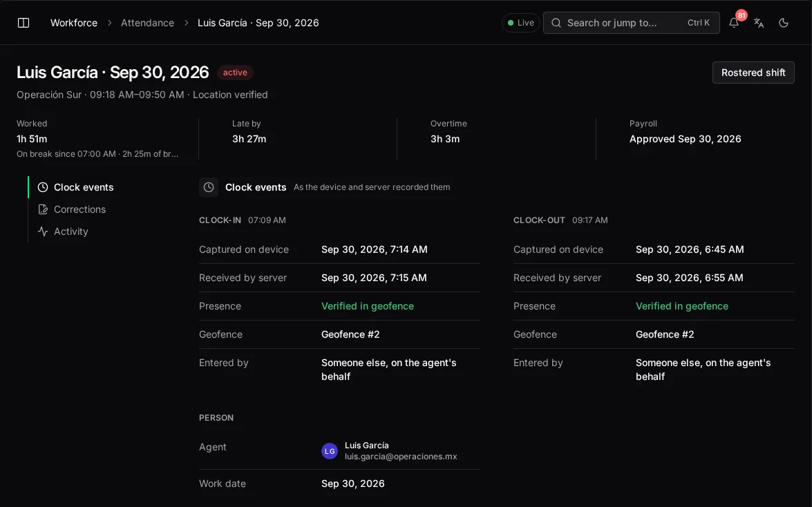Click the LG avatar of Luis García
Screen dimensions: 812x507
point(330,451)
